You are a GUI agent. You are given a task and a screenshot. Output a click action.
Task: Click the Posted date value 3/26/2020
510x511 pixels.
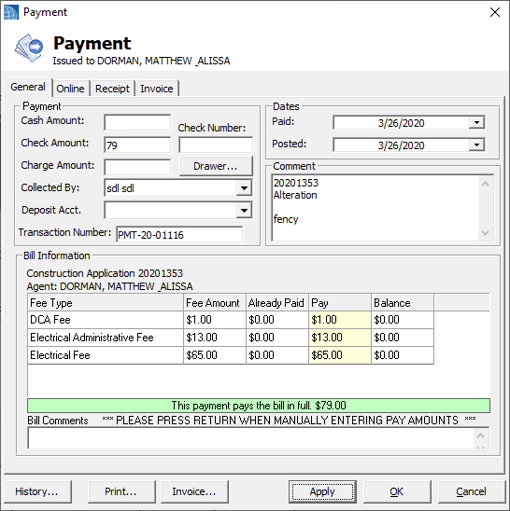click(401, 145)
